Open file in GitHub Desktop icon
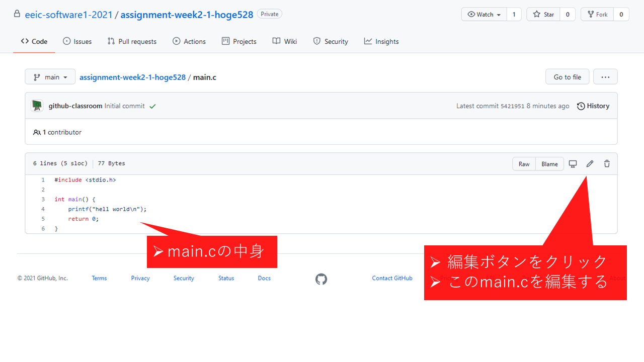Screen dimensions: 644x362 573,164
